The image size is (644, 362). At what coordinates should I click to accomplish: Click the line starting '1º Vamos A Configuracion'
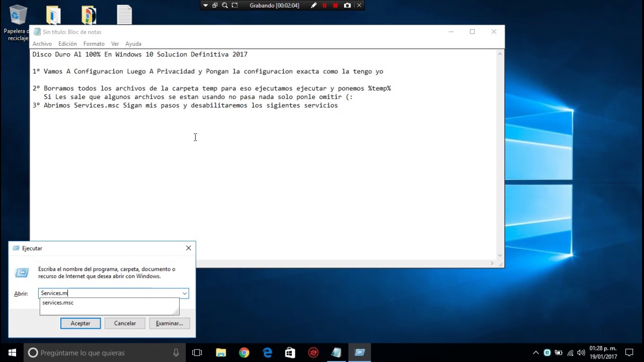click(208, 71)
